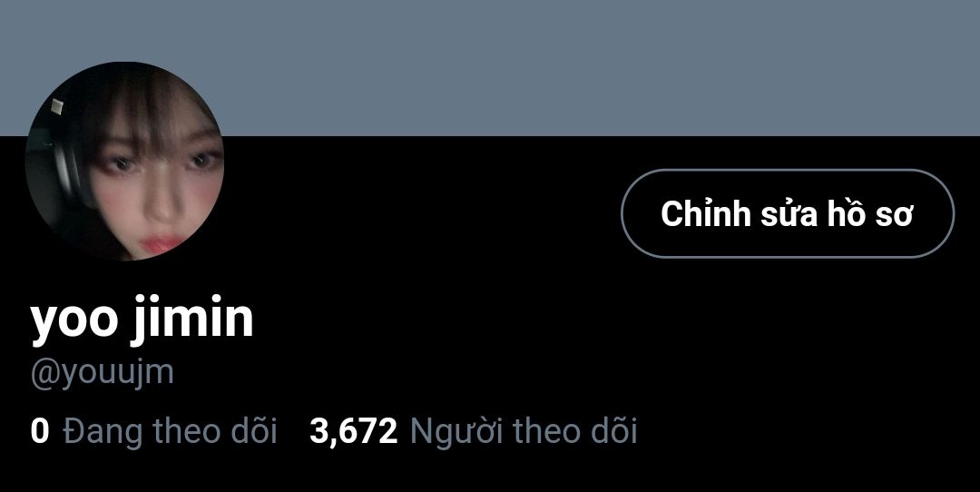This screenshot has width=980, height=492.
Task: Edit profile via the rounded outline button
Action: [x=788, y=213]
